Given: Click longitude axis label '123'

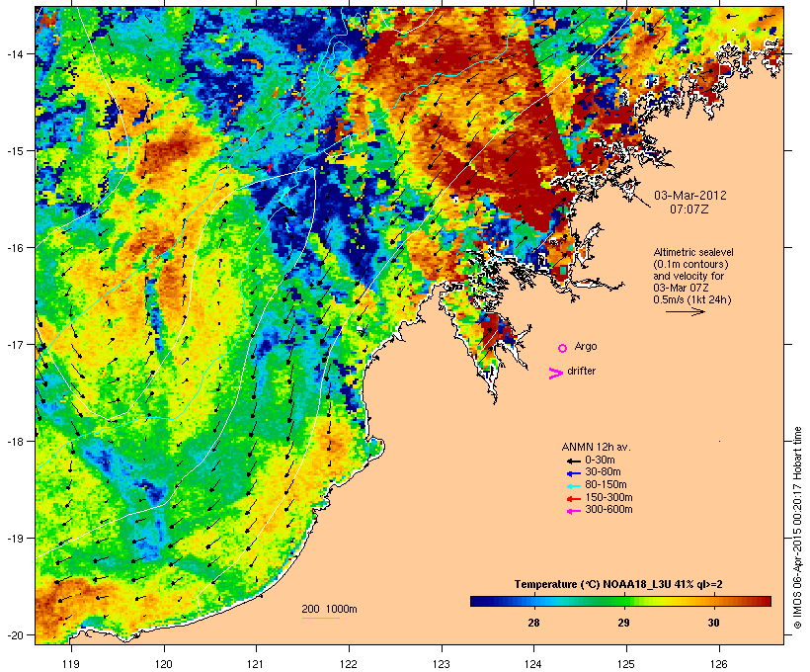Looking at the screenshot, I should pos(442,664).
